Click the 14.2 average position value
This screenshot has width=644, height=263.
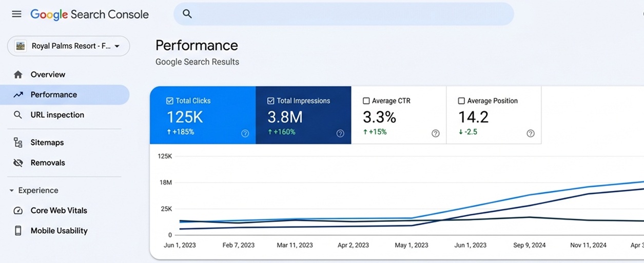pos(473,117)
